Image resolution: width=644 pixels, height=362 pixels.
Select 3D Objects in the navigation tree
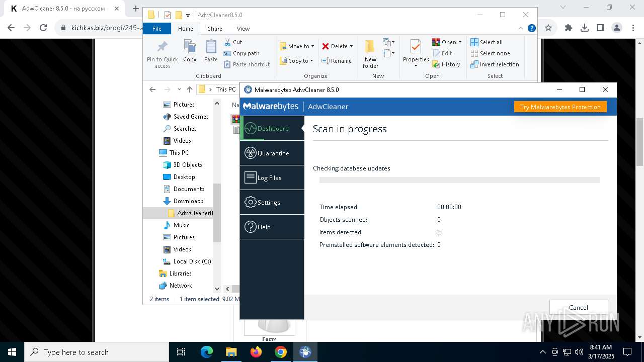pos(183,164)
